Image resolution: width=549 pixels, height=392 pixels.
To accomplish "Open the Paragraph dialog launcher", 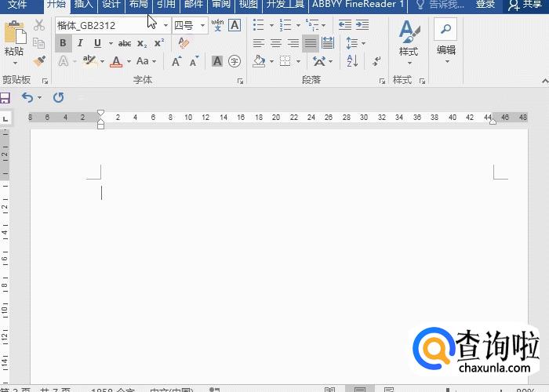I will click(x=382, y=82).
